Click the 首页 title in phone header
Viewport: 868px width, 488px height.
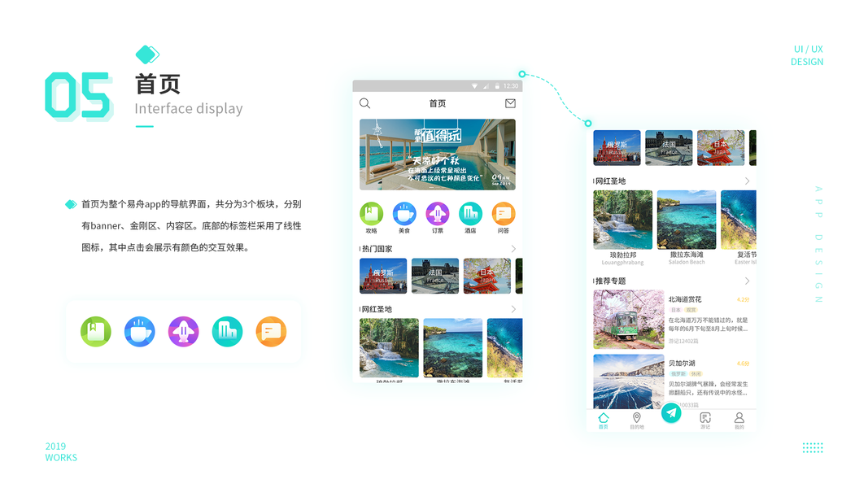(x=438, y=103)
